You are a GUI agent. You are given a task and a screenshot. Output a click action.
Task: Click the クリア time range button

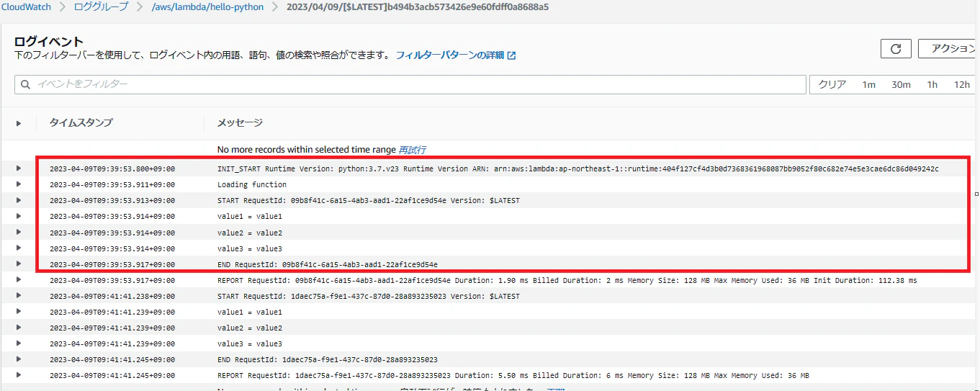click(x=832, y=84)
